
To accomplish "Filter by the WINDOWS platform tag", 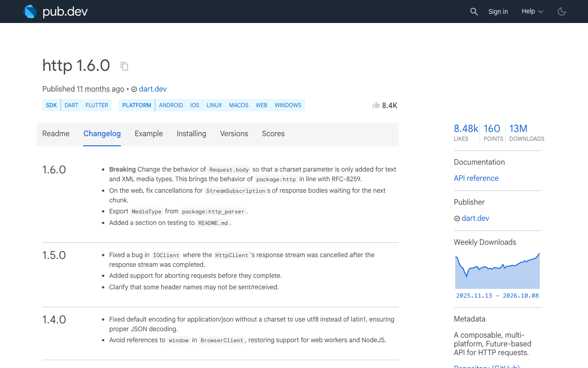I will 288,105.
